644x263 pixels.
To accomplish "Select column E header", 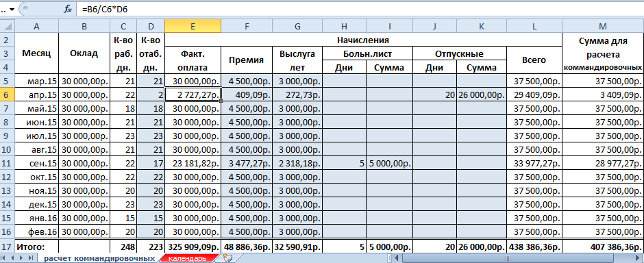I will (x=193, y=26).
